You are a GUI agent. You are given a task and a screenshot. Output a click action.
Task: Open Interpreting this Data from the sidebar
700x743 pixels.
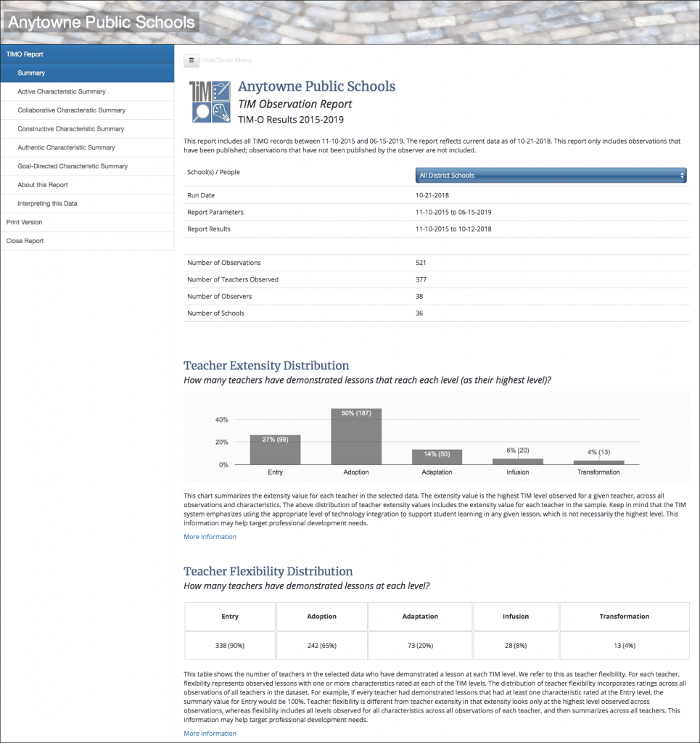tap(47, 203)
